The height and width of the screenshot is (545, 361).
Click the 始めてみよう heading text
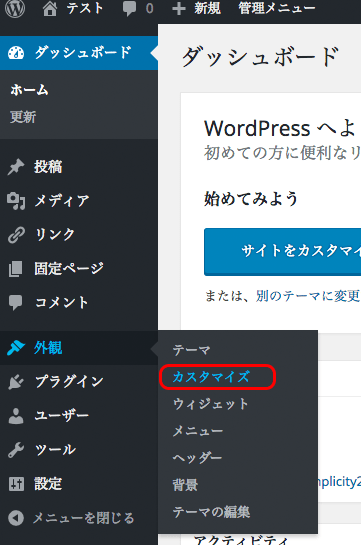pos(251,199)
